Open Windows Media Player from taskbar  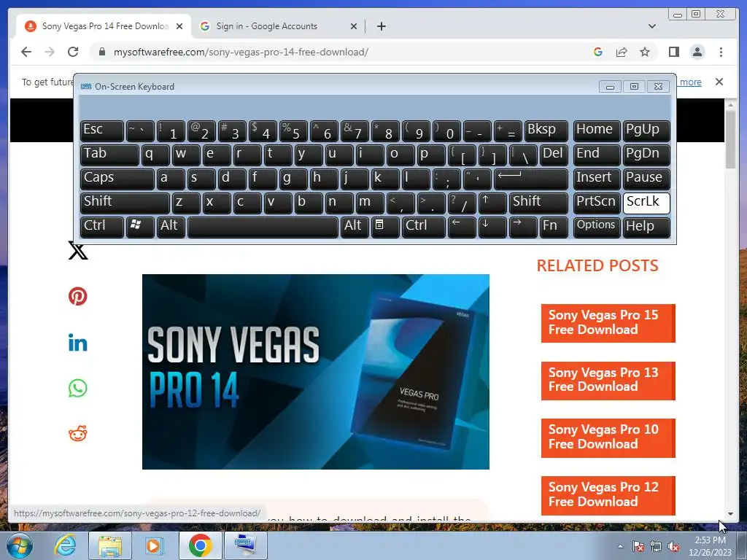click(154, 545)
